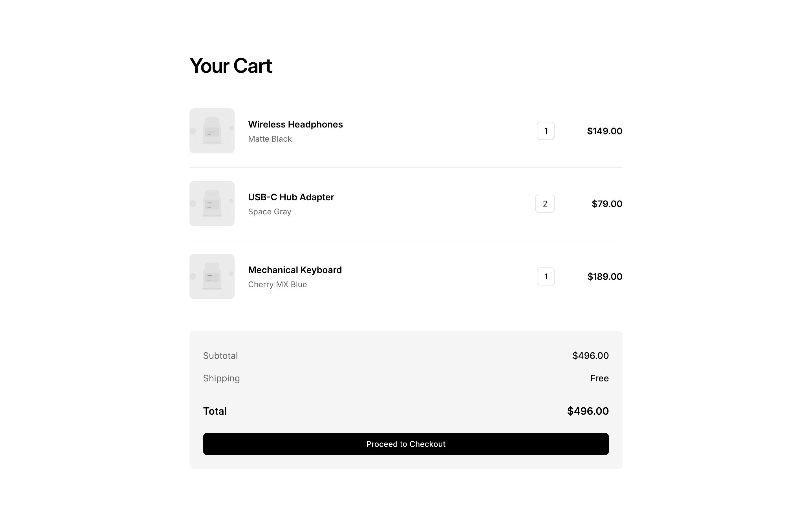Screen dimensions: 812x523
Task: Click the $189.00 keyboard price
Action: [604, 276]
